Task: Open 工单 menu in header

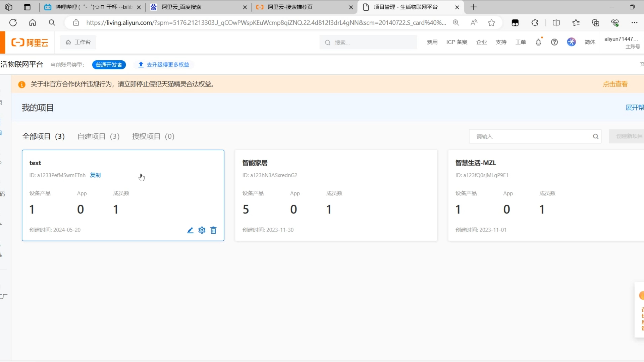Action: coord(521,42)
